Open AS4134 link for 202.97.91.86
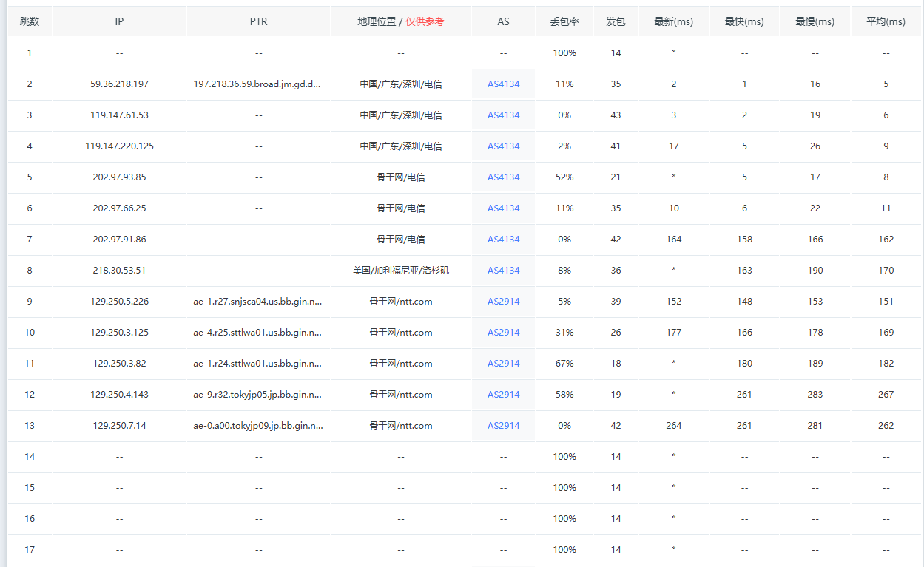 pos(503,240)
